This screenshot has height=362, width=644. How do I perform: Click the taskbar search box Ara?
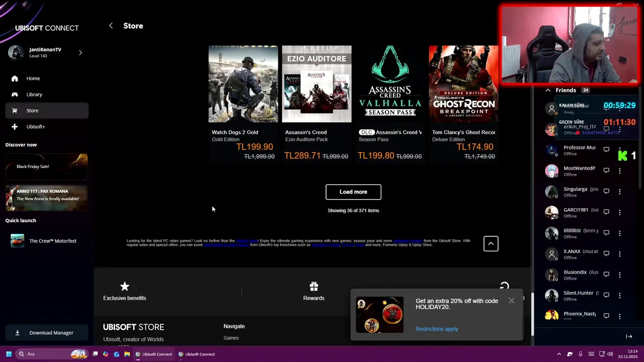click(x=52, y=354)
